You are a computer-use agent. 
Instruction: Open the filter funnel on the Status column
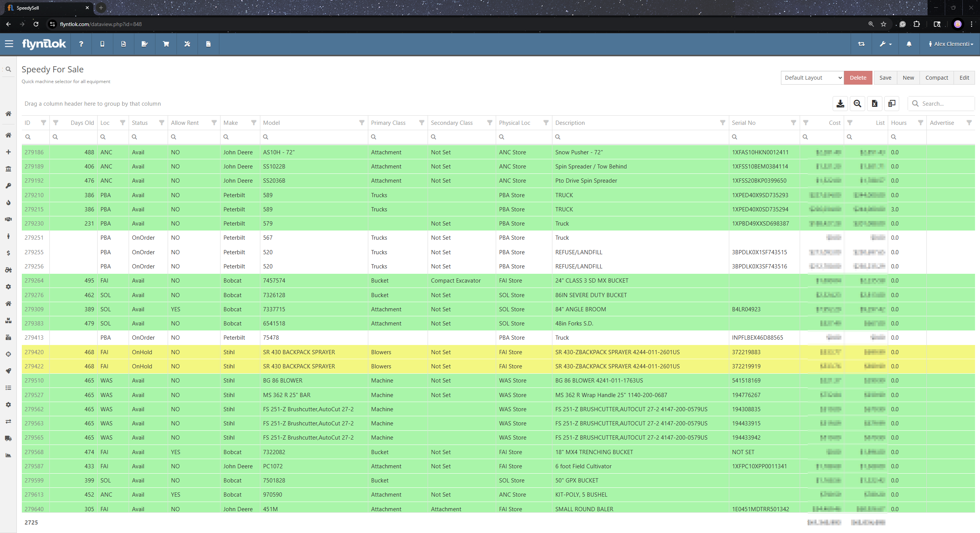[162, 123]
